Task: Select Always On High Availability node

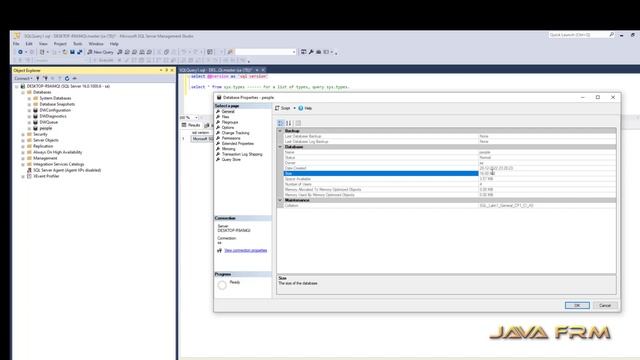Action: 58,152
